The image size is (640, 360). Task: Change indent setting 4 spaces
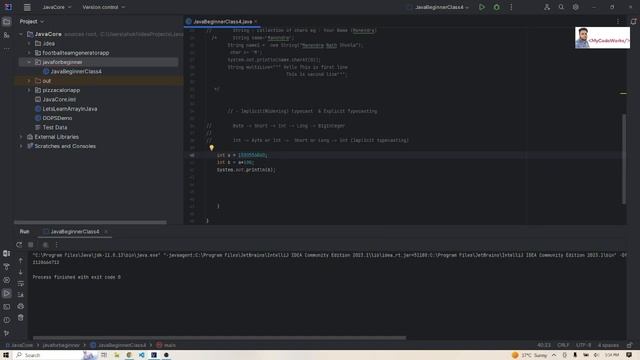click(608, 345)
